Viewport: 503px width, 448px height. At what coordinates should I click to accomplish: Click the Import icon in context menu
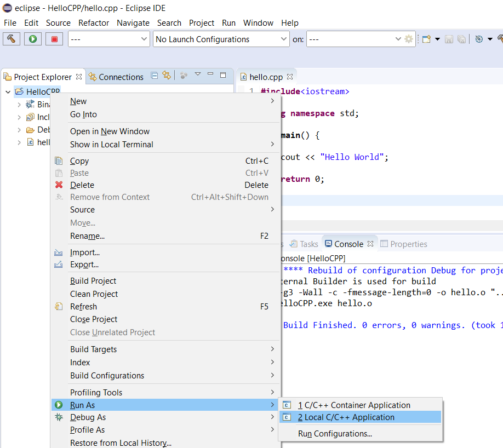59,252
